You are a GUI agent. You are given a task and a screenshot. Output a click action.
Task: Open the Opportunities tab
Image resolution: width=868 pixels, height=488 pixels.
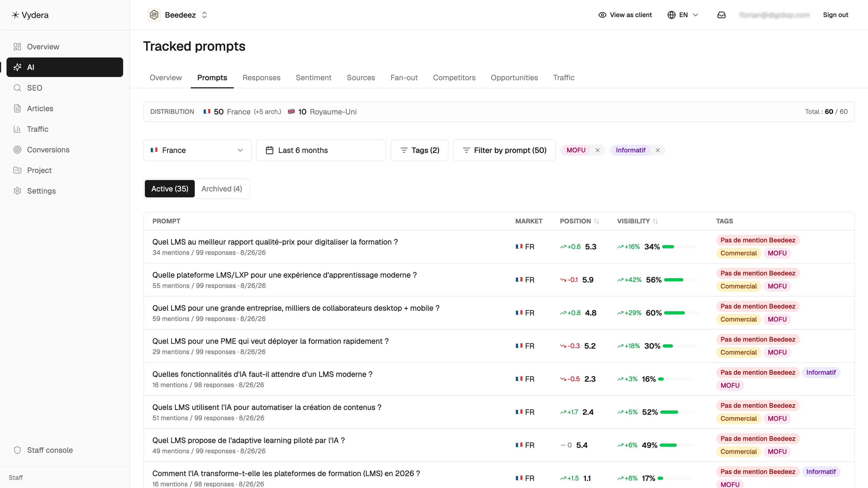[x=514, y=78]
